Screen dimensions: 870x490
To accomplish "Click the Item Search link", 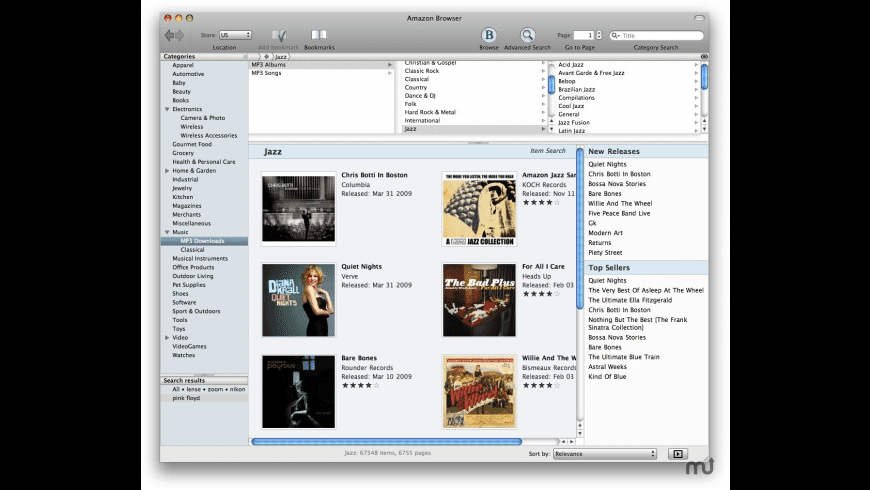I will point(548,151).
